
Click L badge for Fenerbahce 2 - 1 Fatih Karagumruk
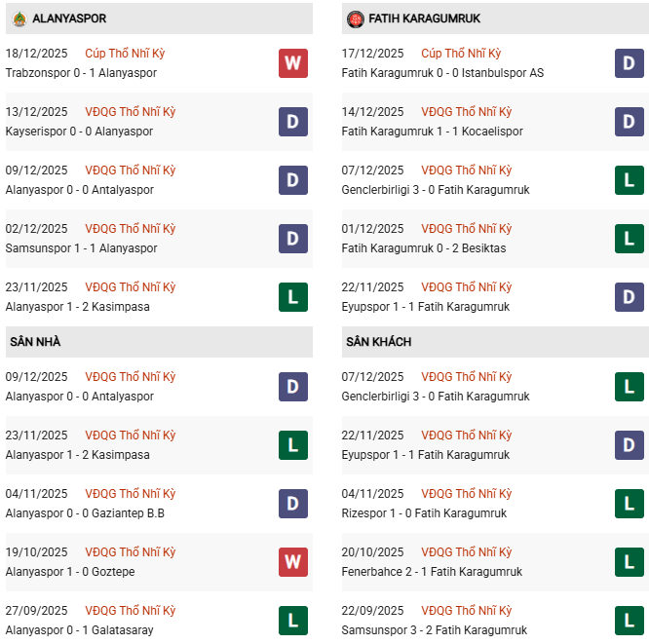(630, 562)
